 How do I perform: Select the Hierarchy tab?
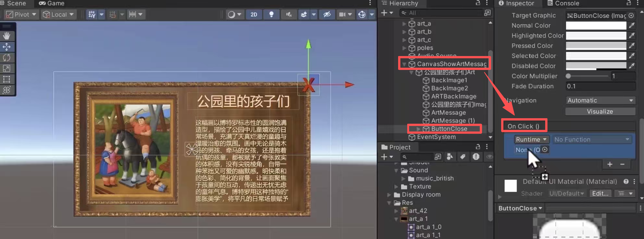coord(400,3)
